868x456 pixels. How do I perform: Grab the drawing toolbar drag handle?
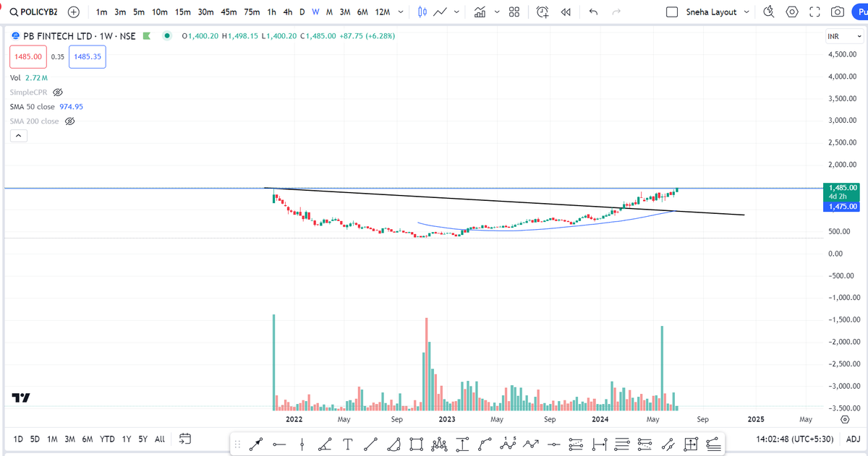point(237,444)
